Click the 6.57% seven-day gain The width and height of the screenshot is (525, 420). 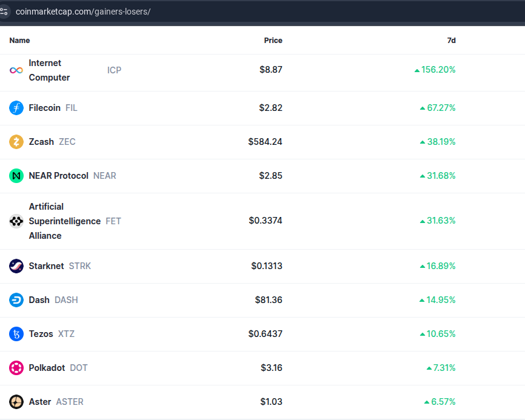tap(440, 402)
